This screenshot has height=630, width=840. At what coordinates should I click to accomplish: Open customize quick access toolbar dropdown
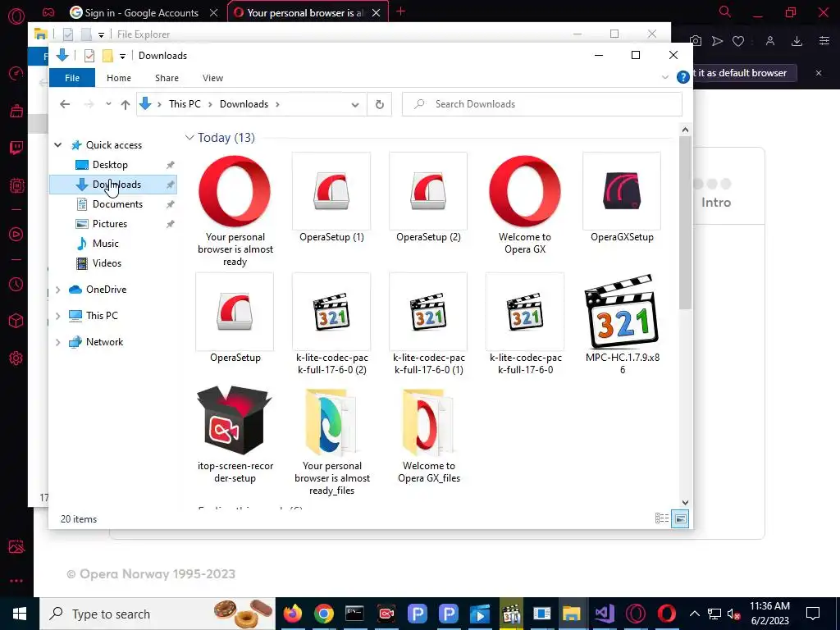pos(123,56)
